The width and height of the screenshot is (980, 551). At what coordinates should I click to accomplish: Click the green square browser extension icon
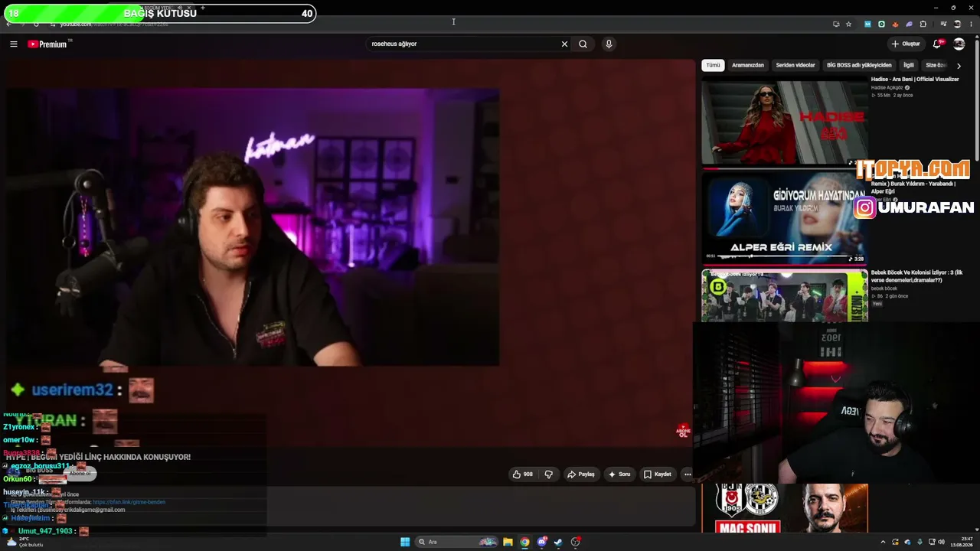coord(881,24)
